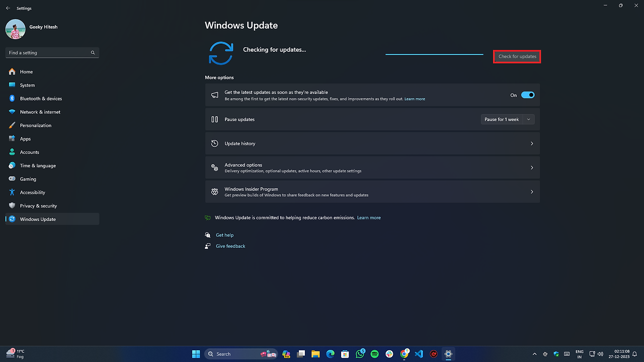The width and height of the screenshot is (644, 362).
Task: Click the pause icon beside Pause updates
Action: (x=215, y=120)
